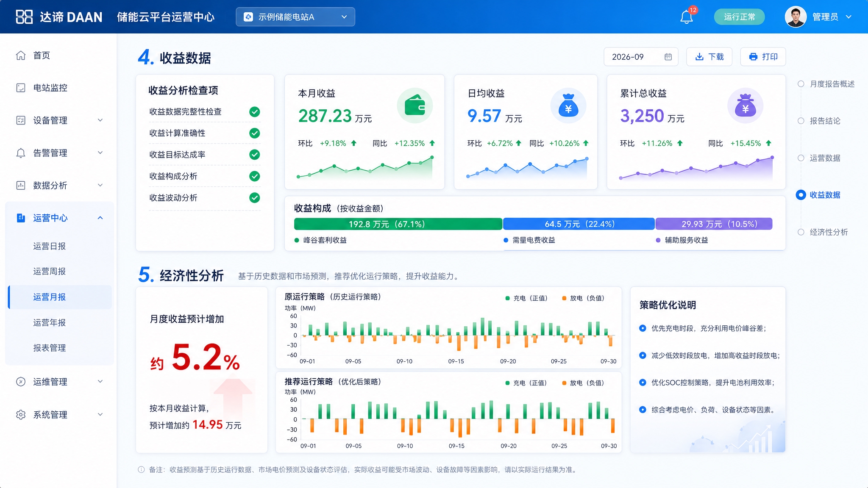Viewport: 868px width, 488px height.
Task: Click the calendar icon in date field
Action: tap(668, 57)
